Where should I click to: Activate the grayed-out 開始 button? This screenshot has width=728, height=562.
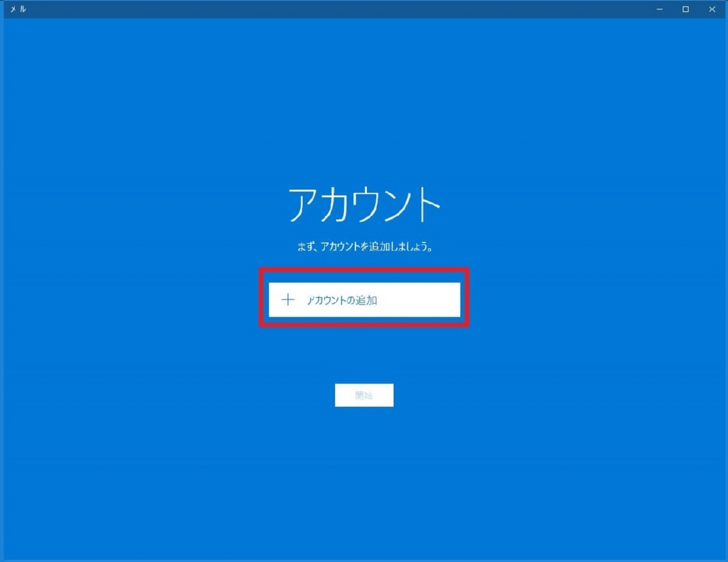pos(364,395)
